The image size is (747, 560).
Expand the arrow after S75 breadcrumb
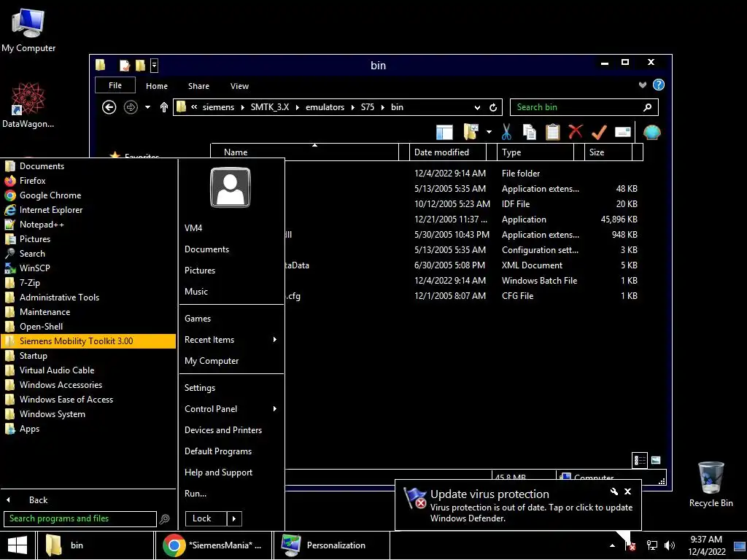382,107
